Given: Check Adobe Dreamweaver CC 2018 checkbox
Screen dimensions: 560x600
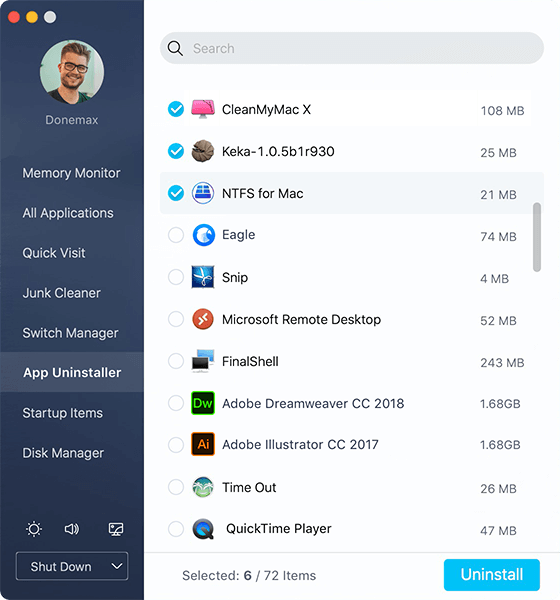Looking at the screenshot, I should 176,403.
